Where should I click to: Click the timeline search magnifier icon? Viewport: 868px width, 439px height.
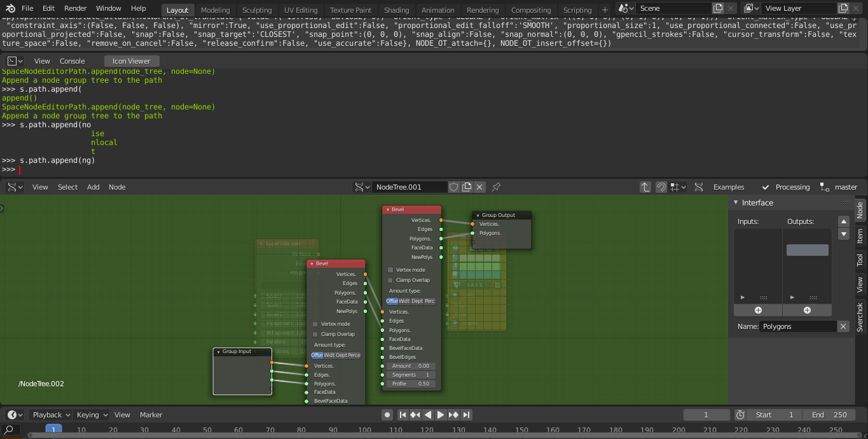tap(9, 430)
